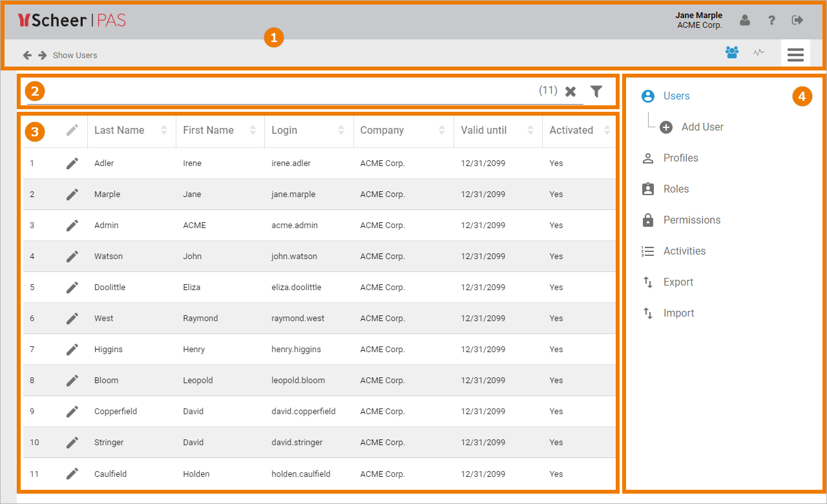Select Permissions in the sidebar
Viewport: 827px width, 504px height.
click(691, 220)
